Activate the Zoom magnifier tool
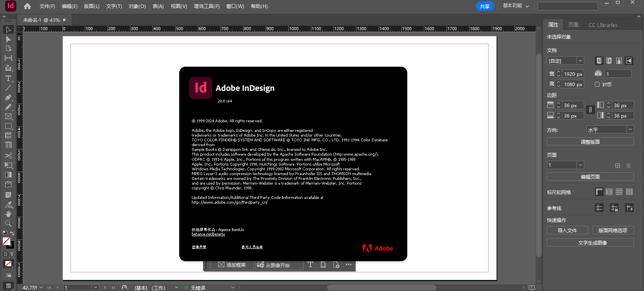Viewport: 644px width, 291px height. [8, 224]
